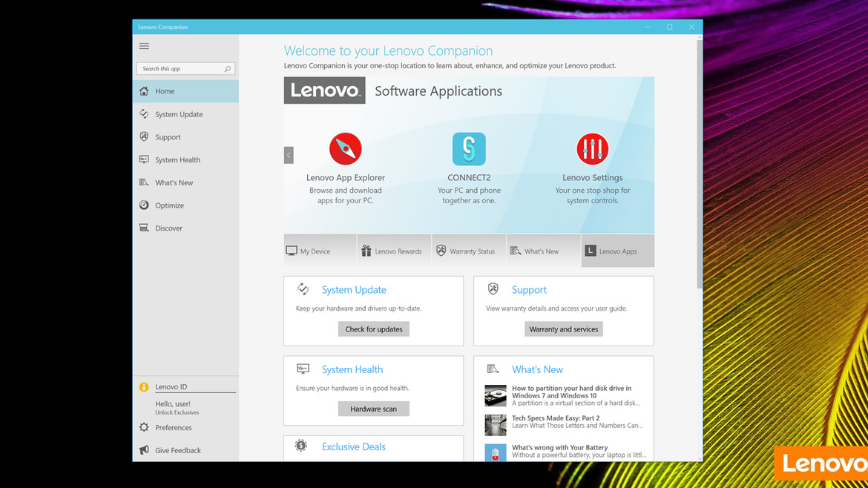Screen dimensions: 868x488
Task: Click the CONNECT2 title text
Action: coord(469,177)
